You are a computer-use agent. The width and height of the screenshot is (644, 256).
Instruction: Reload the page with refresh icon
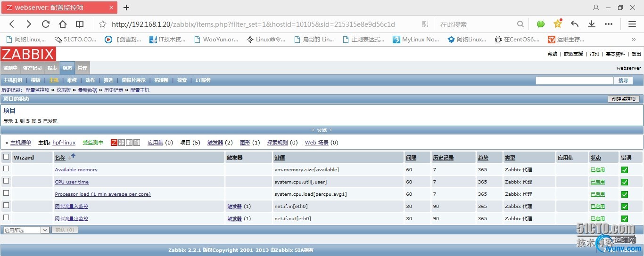46,24
